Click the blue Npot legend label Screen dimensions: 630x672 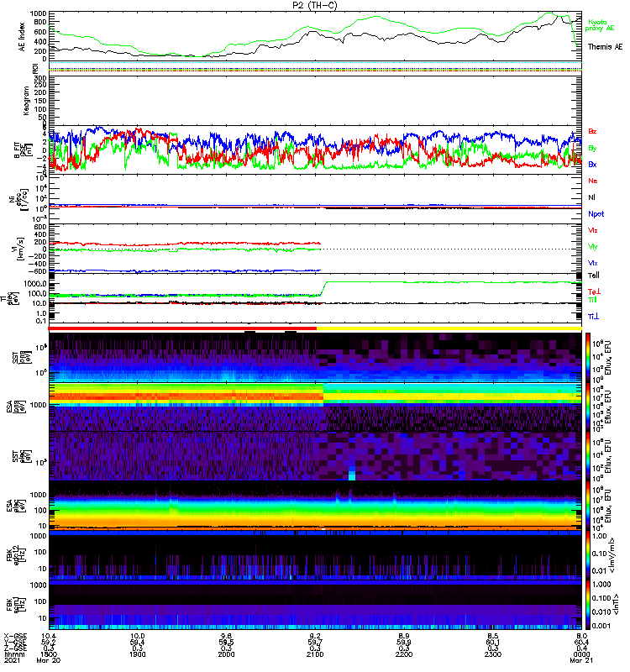coord(596,214)
